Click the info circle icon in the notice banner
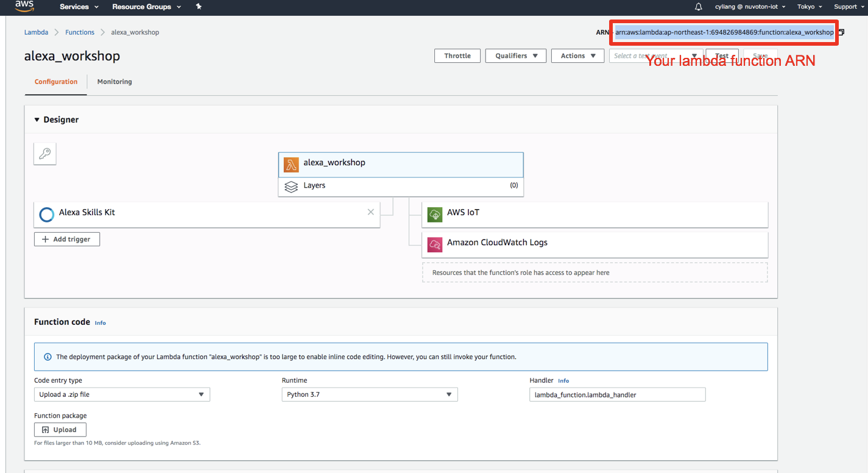This screenshot has height=473, width=868. tap(48, 357)
